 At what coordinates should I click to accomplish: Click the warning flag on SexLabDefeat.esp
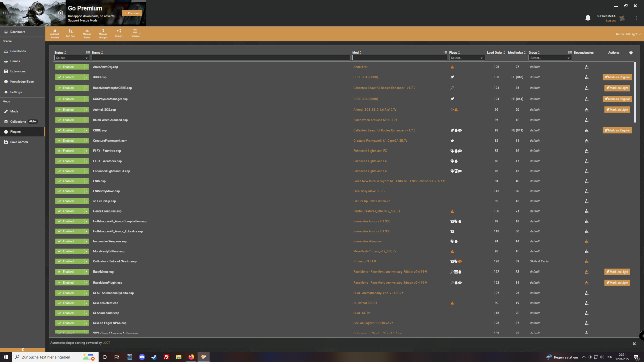click(x=452, y=303)
